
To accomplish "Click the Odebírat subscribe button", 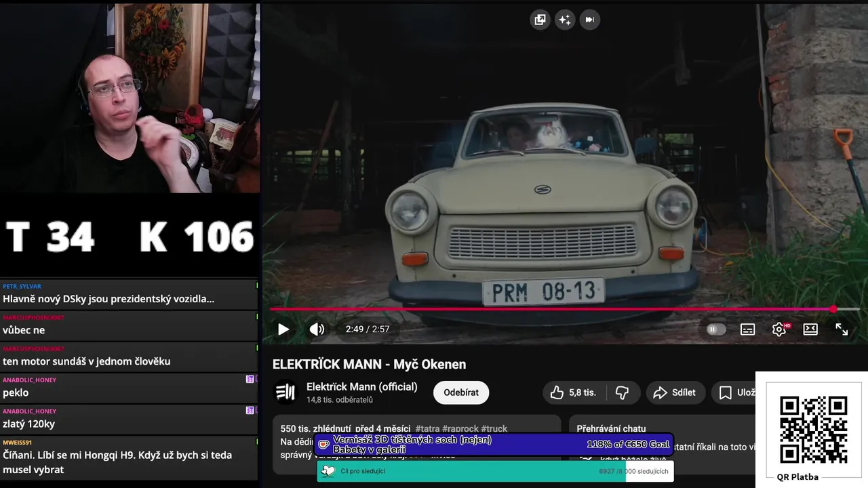I will [461, 392].
